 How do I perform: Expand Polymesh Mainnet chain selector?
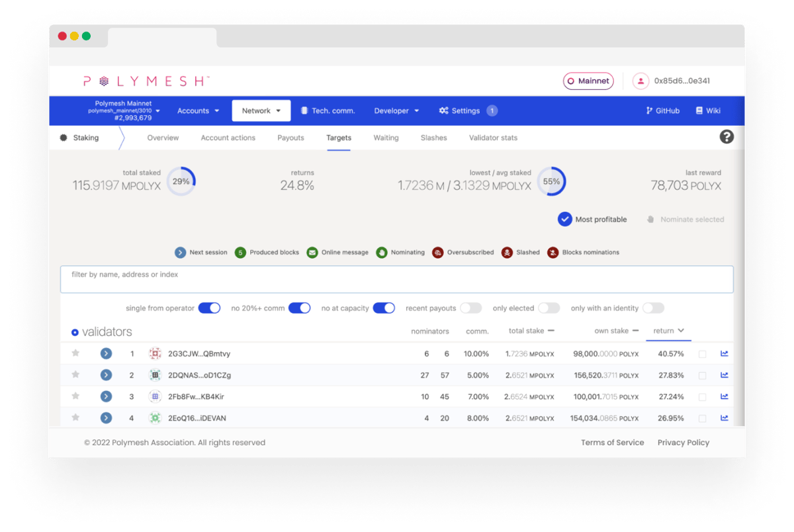124,111
